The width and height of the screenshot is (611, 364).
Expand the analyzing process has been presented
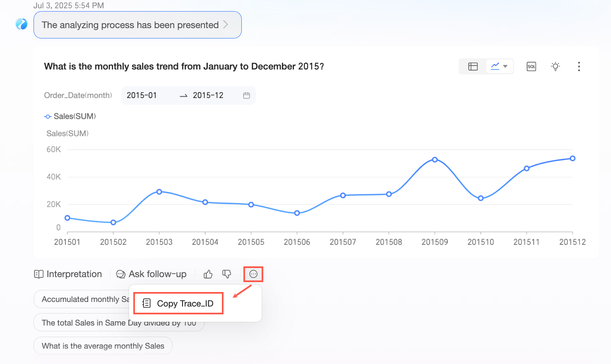[x=137, y=25]
